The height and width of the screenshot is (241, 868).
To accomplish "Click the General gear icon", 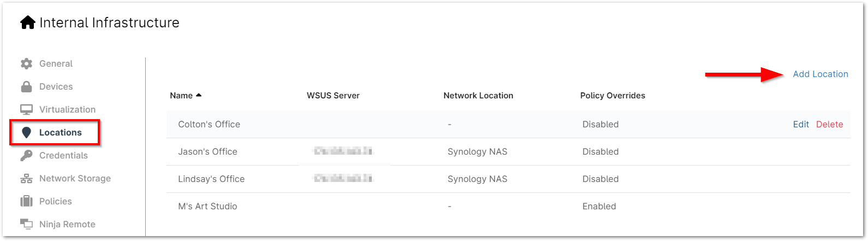I will coord(26,64).
